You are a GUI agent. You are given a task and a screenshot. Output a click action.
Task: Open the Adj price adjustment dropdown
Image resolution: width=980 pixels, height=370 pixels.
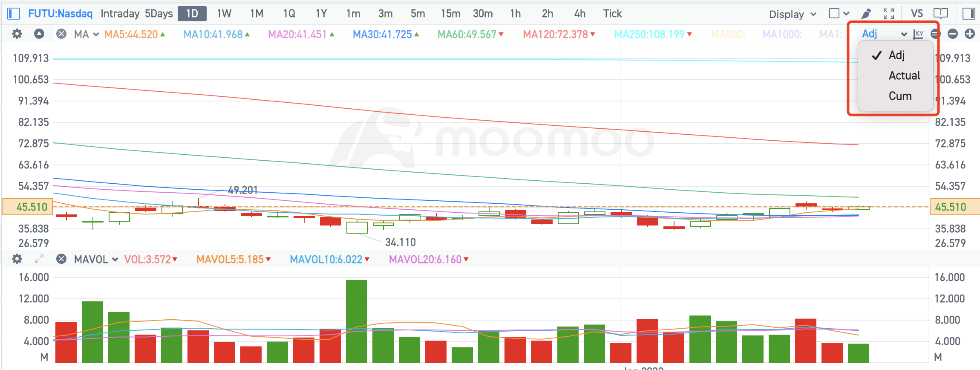[x=884, y=34]
